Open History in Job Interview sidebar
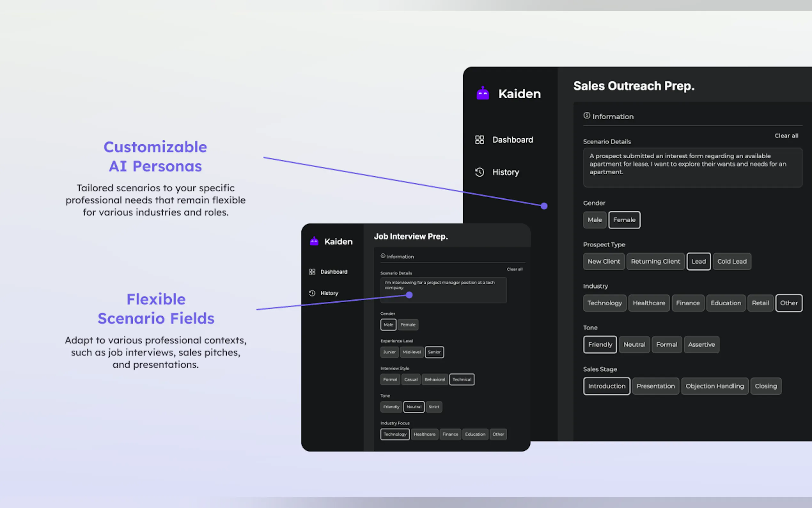 point(329,293)
